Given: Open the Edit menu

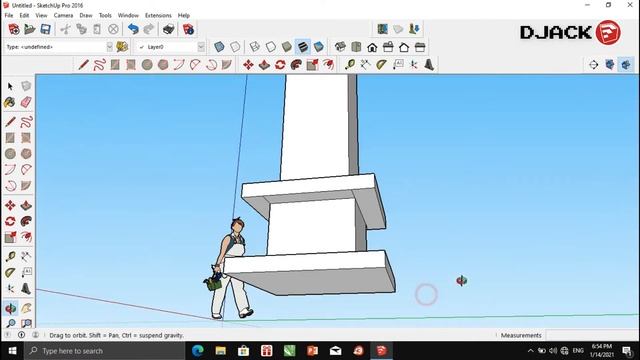Looking at the screenshot, I should click(x=24, y=15).
